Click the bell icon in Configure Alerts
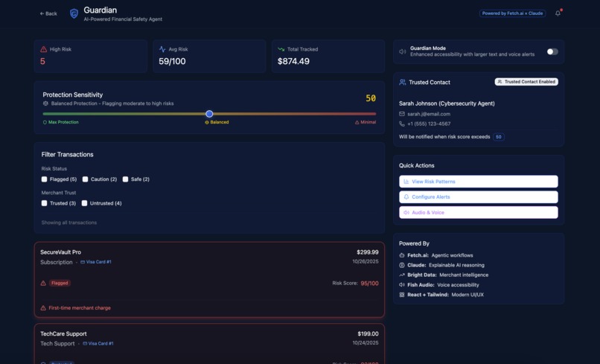Image resolution: width=600 pixels, height=364 pixels. point(406,197)
